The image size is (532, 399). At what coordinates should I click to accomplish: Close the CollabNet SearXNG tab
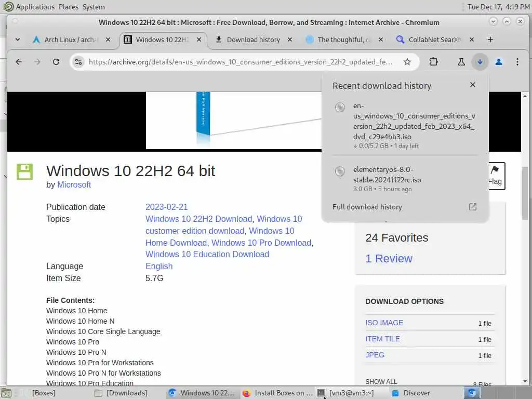pyautogui.click(x=472, y=39)
